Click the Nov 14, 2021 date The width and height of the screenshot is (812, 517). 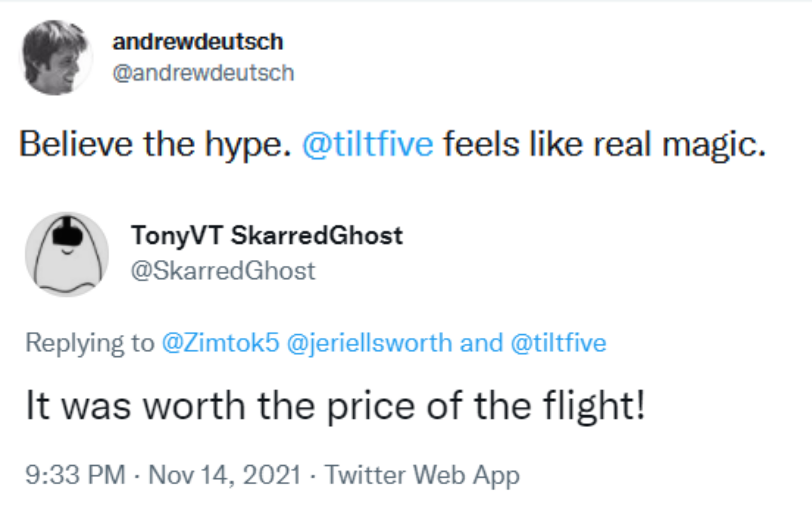(224, 475)
